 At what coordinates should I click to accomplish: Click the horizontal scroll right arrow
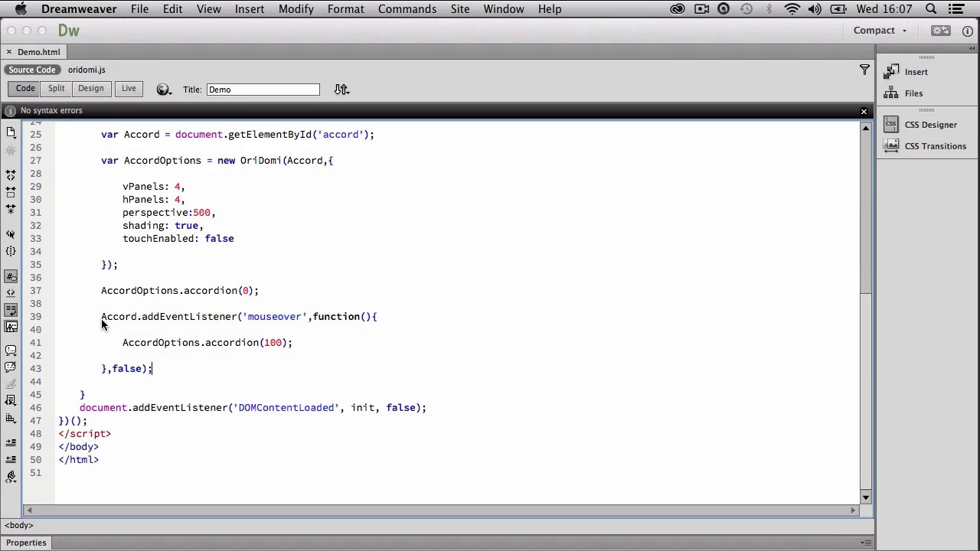tap(853, 510)
